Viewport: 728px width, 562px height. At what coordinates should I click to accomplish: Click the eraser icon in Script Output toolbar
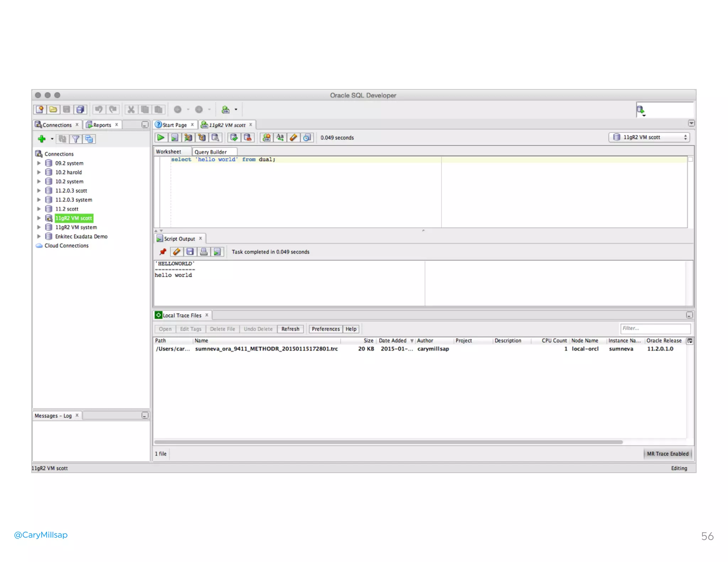coord(176,252)
